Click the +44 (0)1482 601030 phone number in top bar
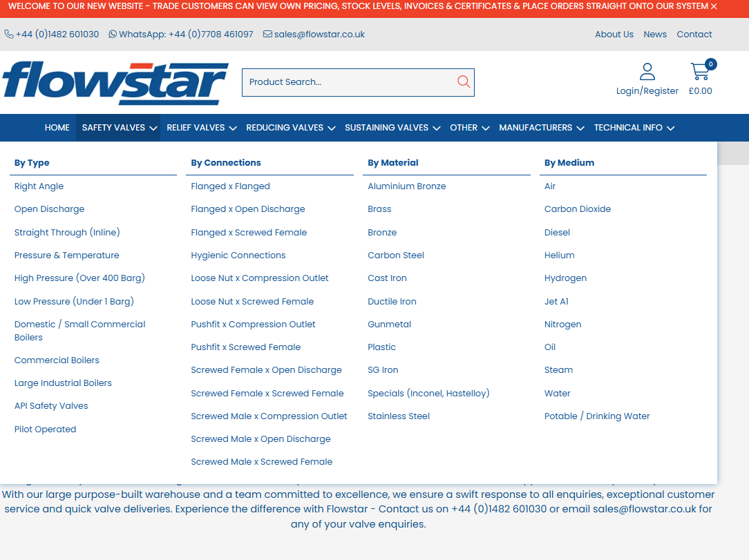Image resolution: width=749 pixels, height=560 pixels. tap(57, 35)
